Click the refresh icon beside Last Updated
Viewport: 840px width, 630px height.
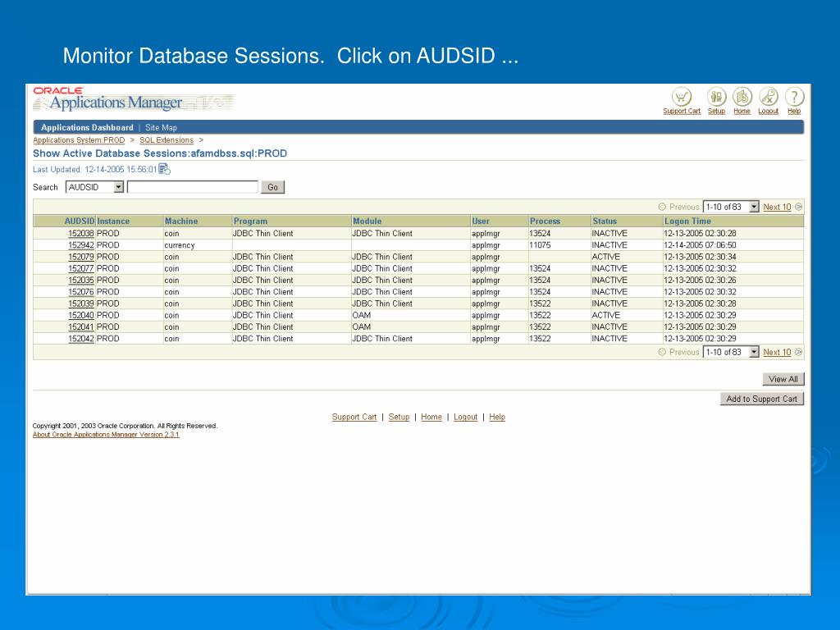[164, 169]
